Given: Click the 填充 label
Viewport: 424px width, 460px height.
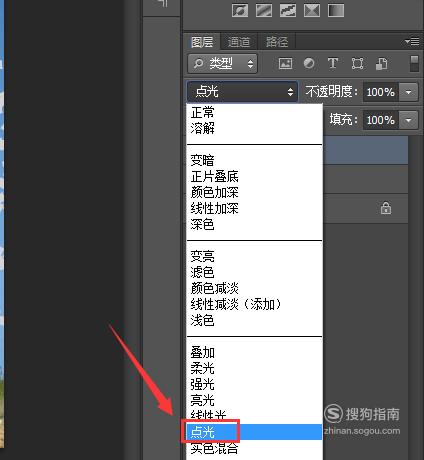Looking at the screenshot, I should 343,119.
